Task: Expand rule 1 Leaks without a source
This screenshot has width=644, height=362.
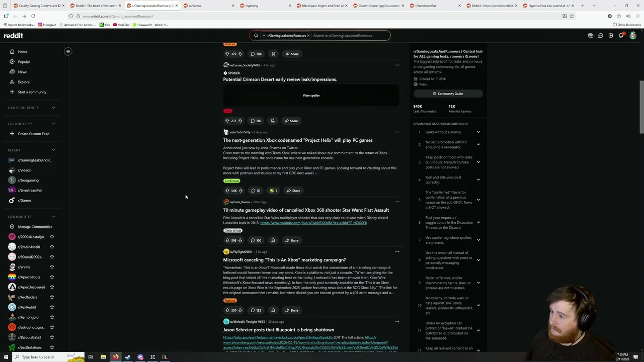Action: [478, 132]
